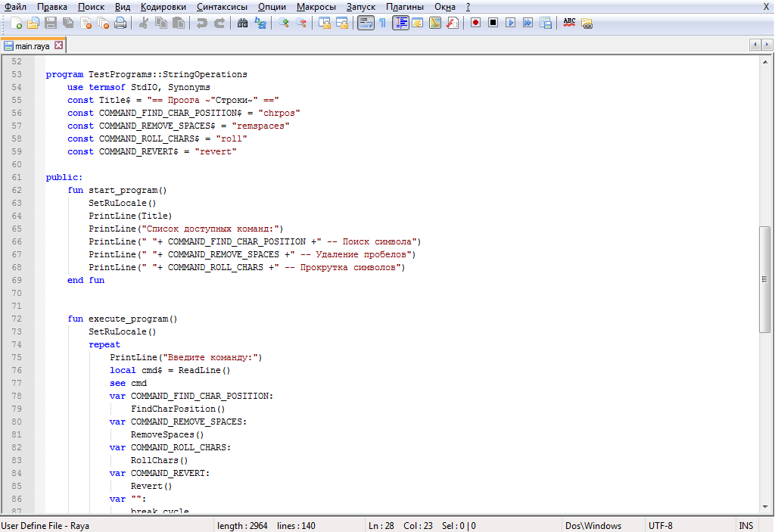775x532 pixels.
Task: Click the 'public:' code line
Action: [x=64, y=177]
